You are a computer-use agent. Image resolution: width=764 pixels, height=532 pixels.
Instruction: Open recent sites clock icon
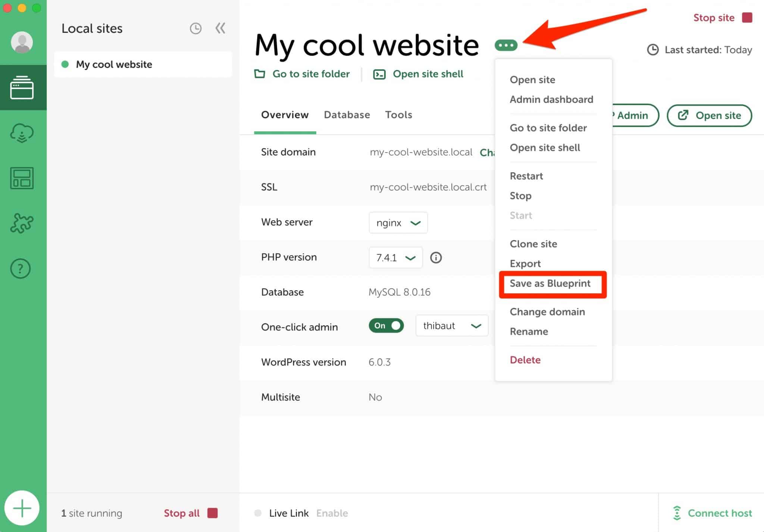[x=195, y=29]
